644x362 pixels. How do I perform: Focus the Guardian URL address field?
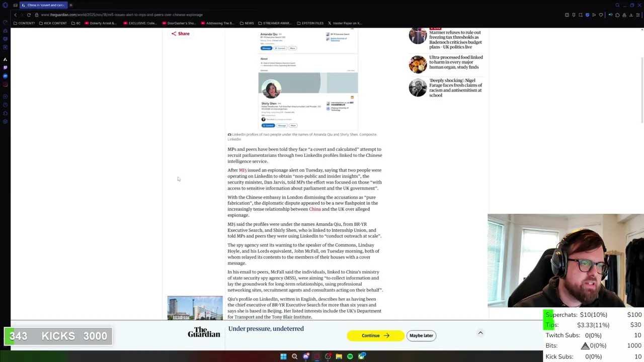(121, 15)
